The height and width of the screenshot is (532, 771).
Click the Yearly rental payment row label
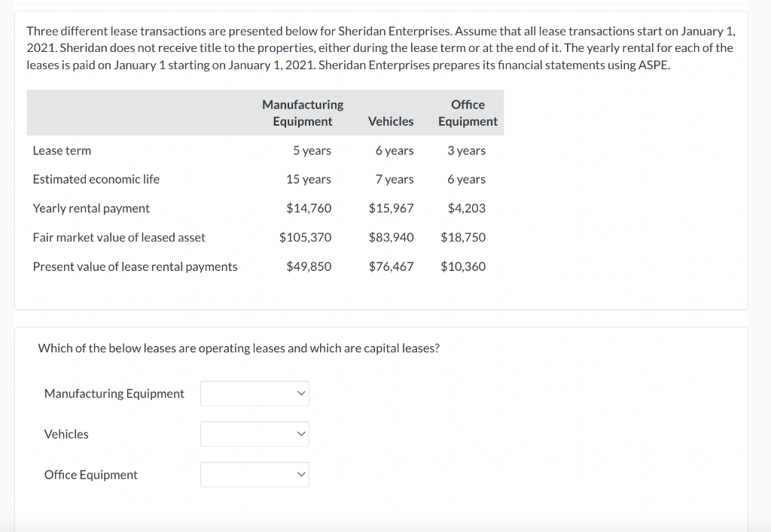tap(91, 208)
